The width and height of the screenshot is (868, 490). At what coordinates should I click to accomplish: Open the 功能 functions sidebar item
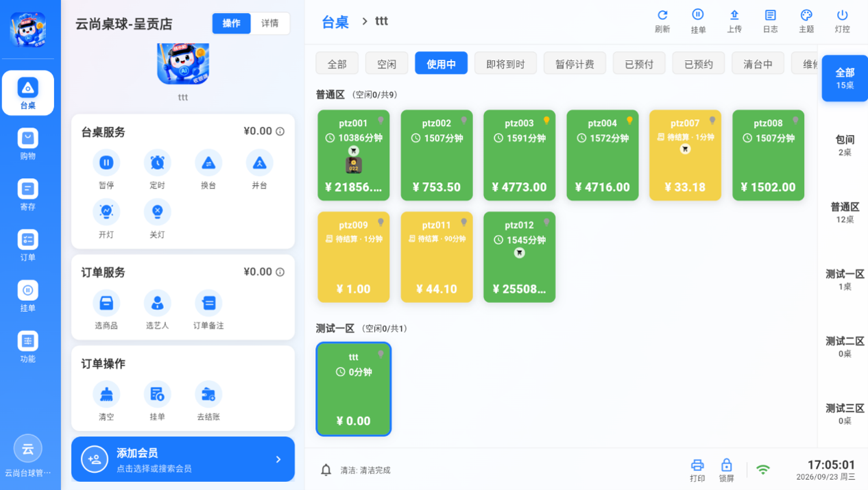pyautogui.click(x=27, y=347)
